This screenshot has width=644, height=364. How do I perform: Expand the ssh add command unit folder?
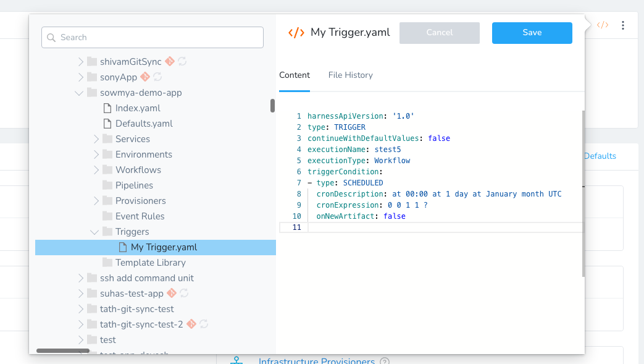80,278
